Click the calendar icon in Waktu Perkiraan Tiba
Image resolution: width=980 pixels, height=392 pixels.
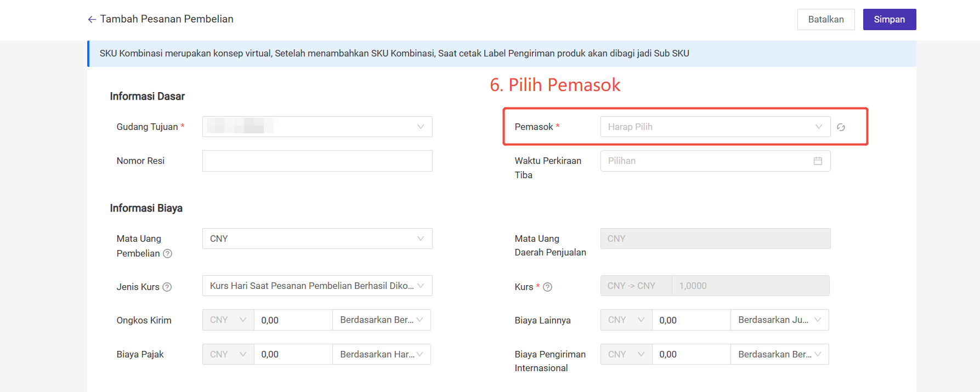point(818,161)
